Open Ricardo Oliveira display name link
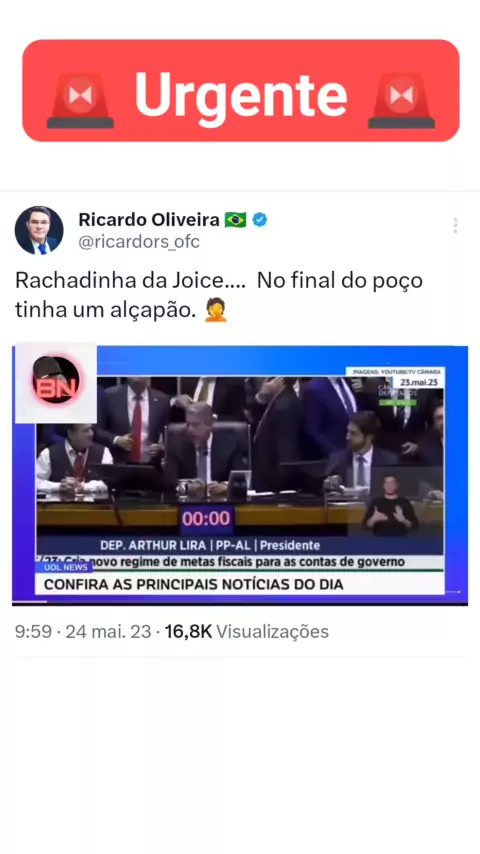Image resolution: width=480 pixels, height=854 pixels. (x=148, y=219)
